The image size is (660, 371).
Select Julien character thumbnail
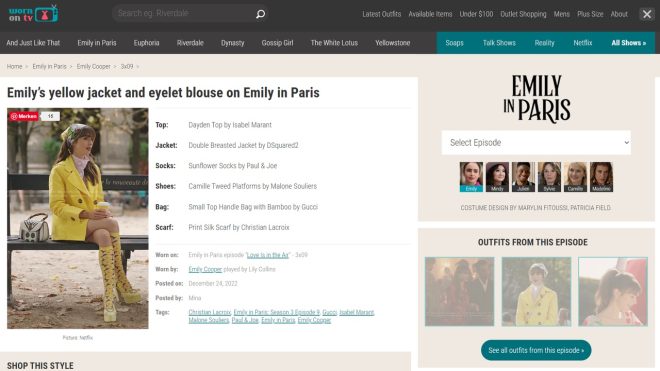[523, 177]
